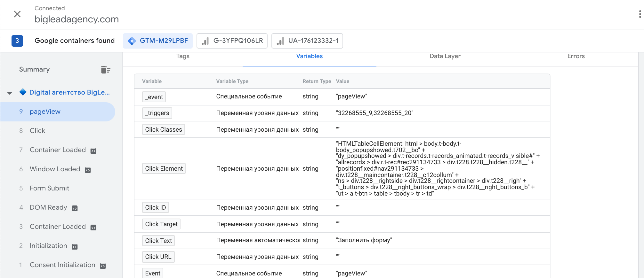The height and width of the screenshot is (278, 644).
Task: Collapse the Digital агентство BigLe... tree
Action: pos(10,93)
